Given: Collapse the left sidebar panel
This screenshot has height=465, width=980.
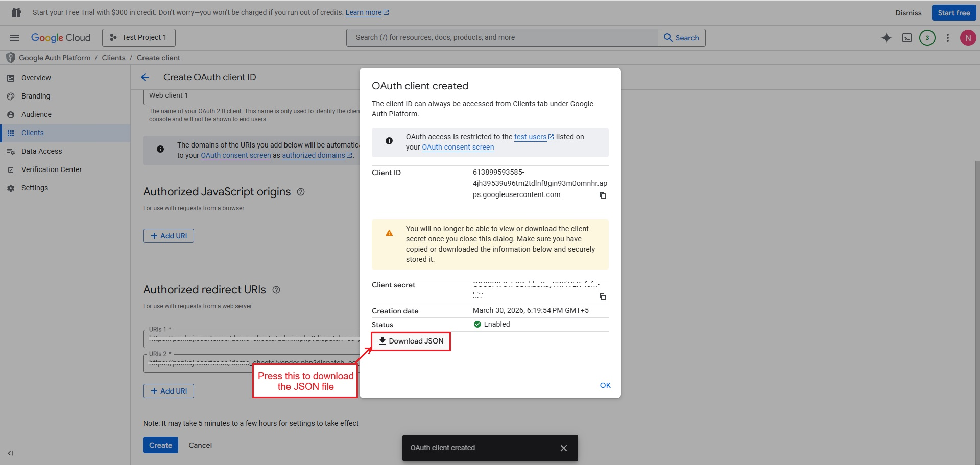Looking at the screenshot, I should pyautogui.click(x=10, y=453).
